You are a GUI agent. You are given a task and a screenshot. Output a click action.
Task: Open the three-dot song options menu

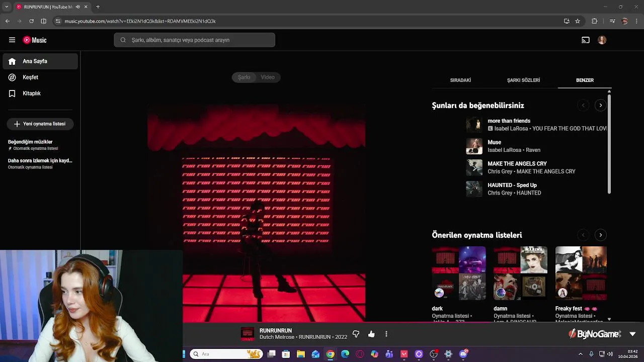tap(386, 334)
